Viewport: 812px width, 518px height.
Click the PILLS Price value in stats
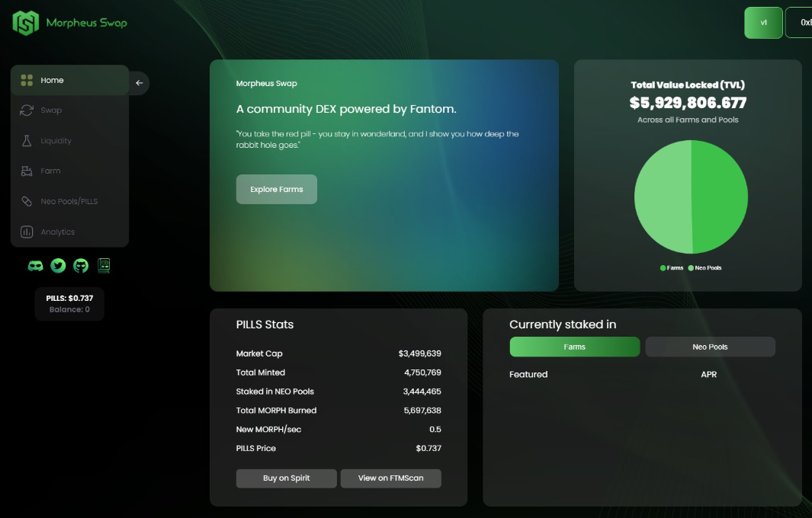coord(428,448)
